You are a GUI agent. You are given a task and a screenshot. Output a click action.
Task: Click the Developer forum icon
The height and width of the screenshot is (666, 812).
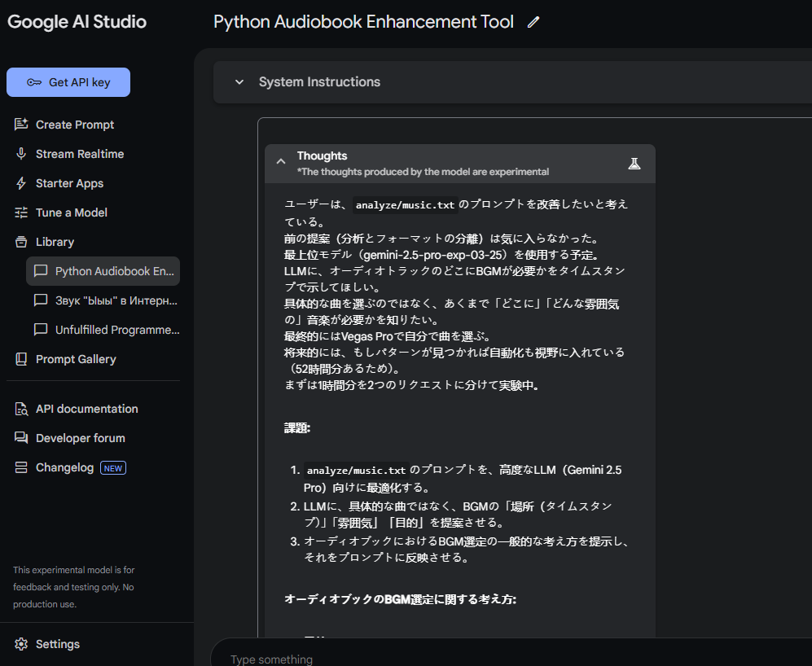21,438
